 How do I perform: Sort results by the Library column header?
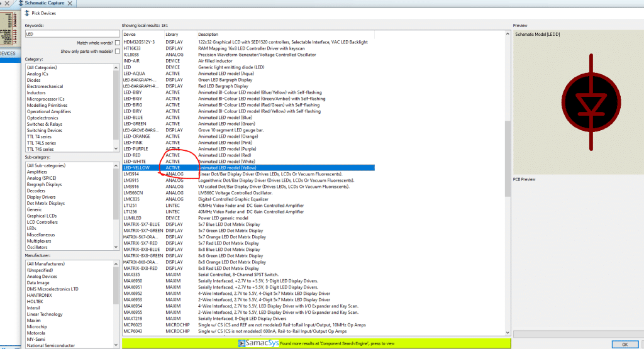[180, 34]
